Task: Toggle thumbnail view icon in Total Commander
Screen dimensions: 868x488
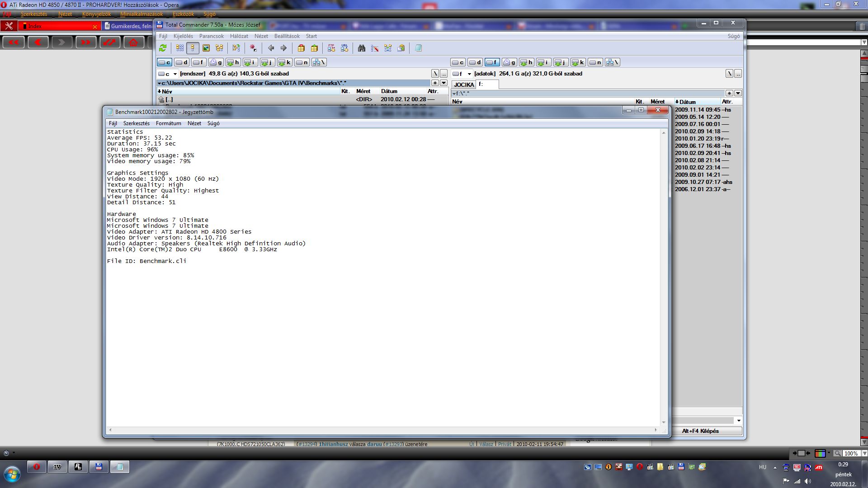Action: coord(206,48)
